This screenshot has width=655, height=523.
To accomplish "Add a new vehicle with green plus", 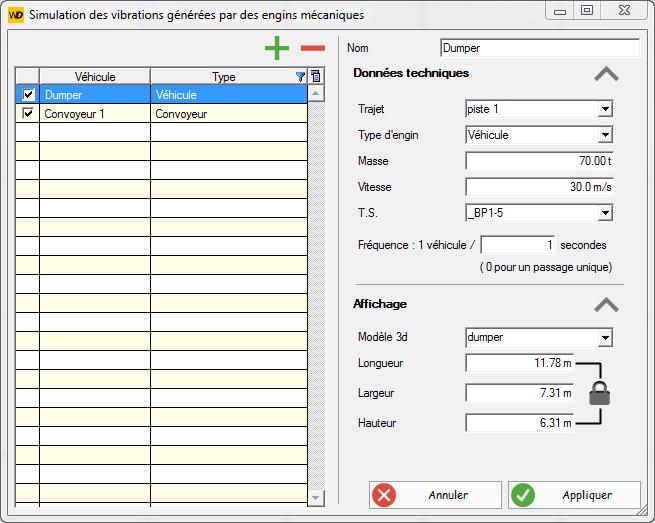I will tap(277, 48).
